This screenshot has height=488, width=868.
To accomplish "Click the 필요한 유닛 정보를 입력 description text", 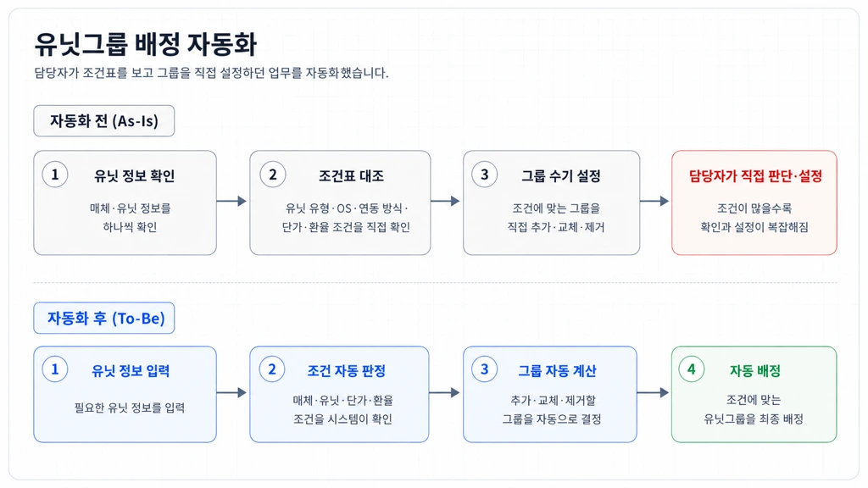I will pyautogui.click(x=130, y=408).
